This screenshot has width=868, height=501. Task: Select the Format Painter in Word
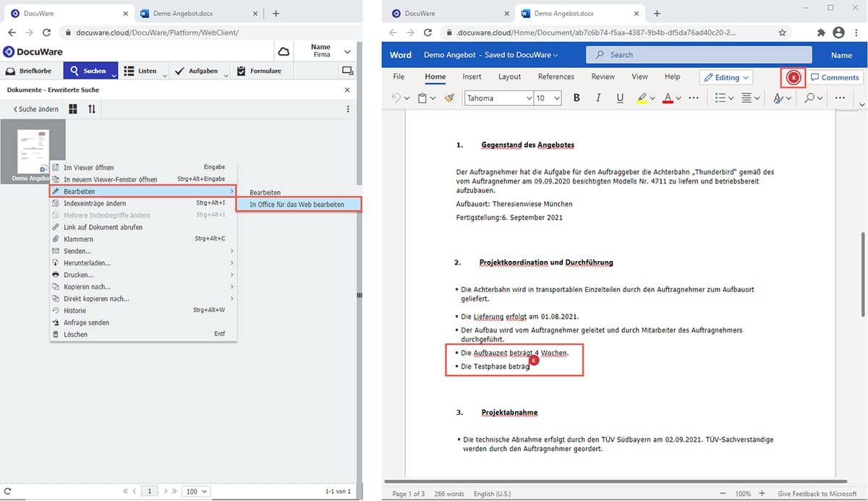[x=448, y=98]
